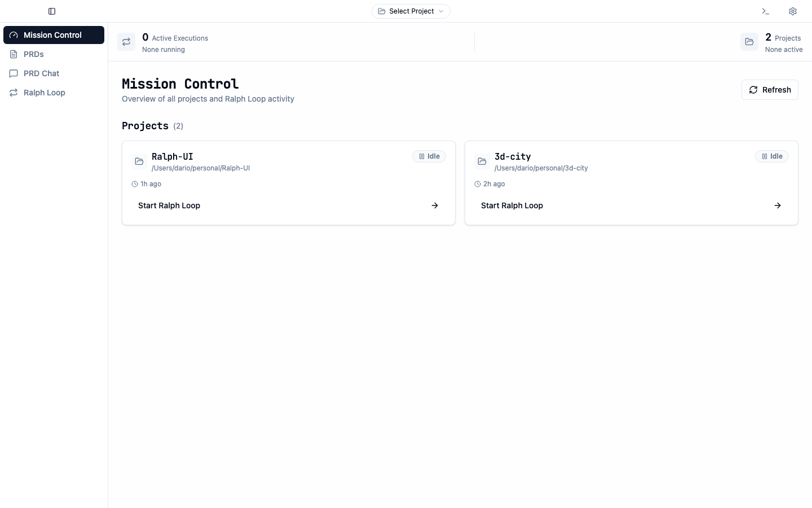Click the Idle status badge on 3d-city
The width and height of the screenshot is (812, 508).
pos(772,156)
